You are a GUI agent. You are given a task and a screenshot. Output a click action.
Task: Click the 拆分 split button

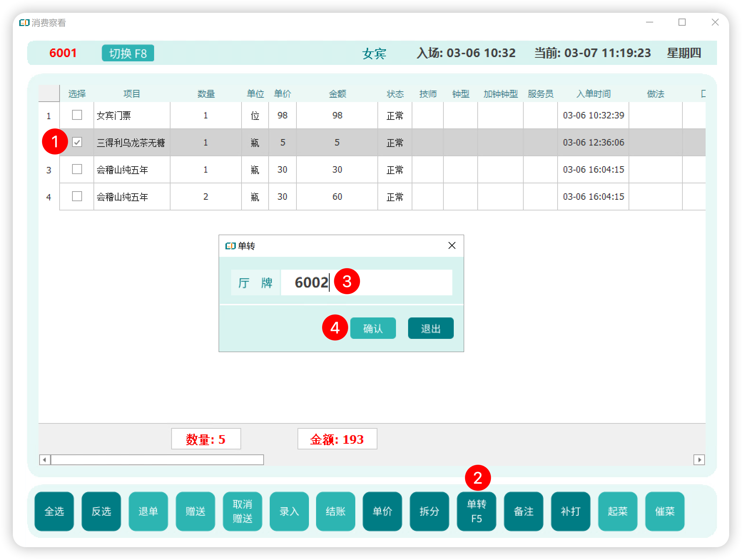click(430, 511)
